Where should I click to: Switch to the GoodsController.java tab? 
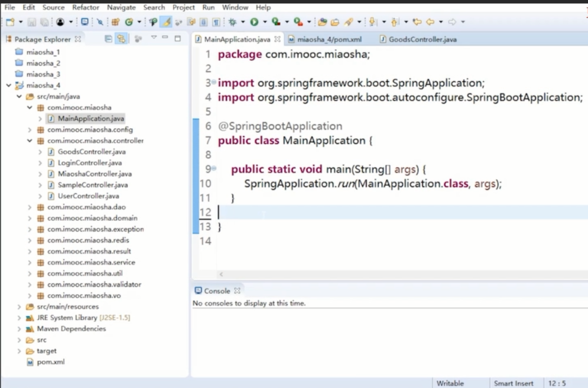pos(422,39)
